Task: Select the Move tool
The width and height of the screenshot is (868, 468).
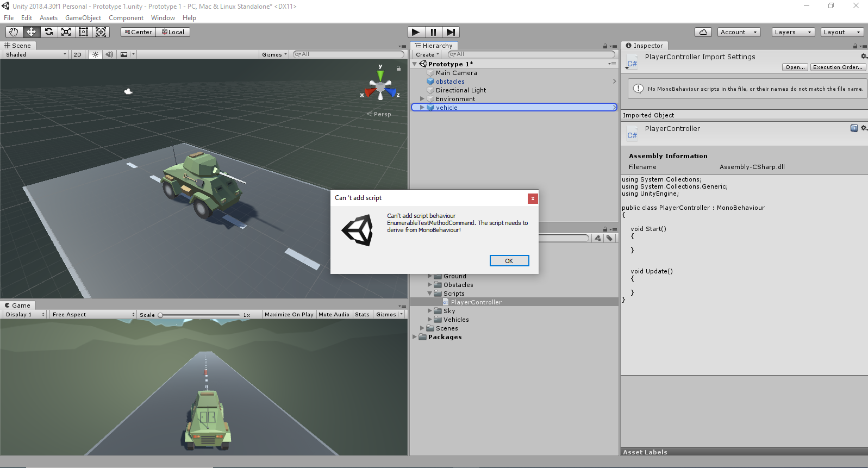Action: click(31, 32)
